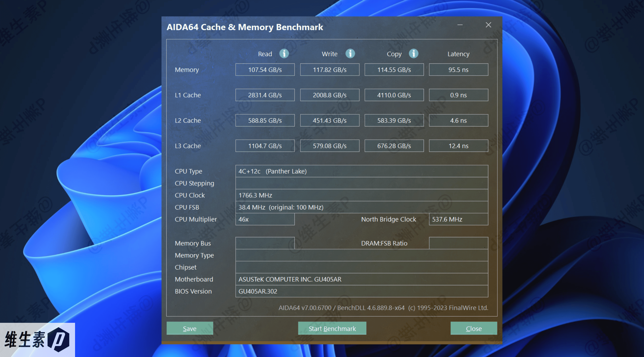This screenshot has height=357, width=644.
Task: Click the CPU Type Panther Lake field
Action: [362, 171]
